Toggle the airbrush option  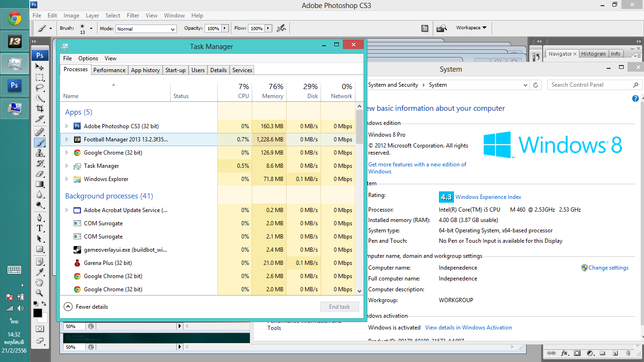coord(281,28)
